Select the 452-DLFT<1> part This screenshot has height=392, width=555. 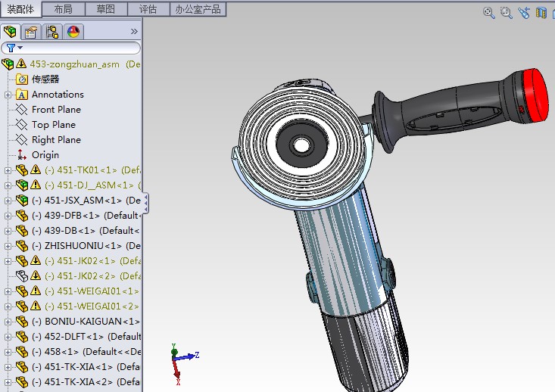click(x=86, y=337)
